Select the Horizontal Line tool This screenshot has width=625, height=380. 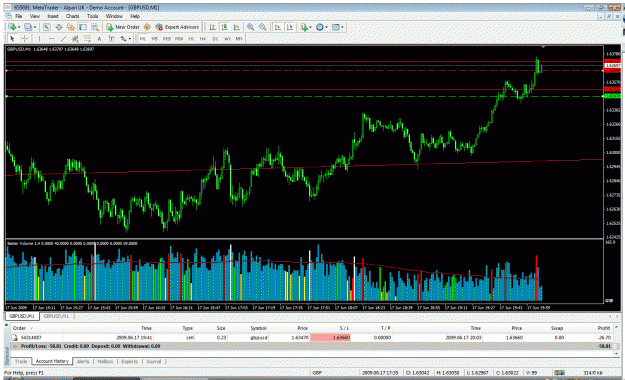point(51,39)
